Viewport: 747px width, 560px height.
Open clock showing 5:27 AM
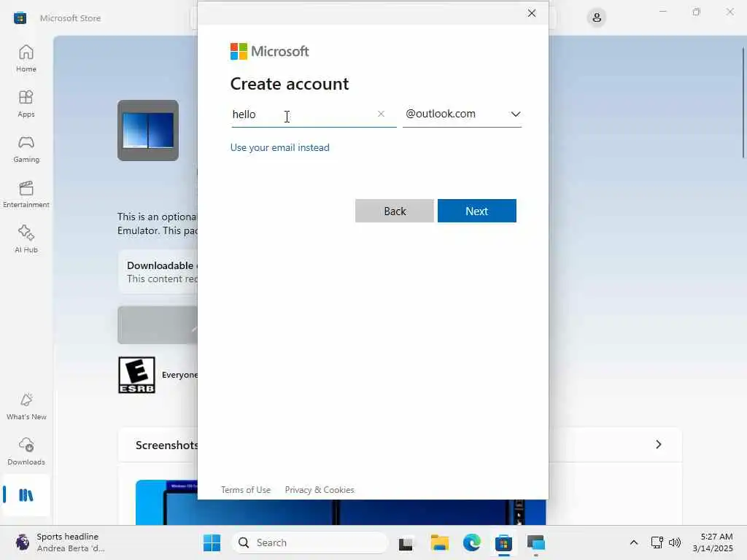coord(713,542)
